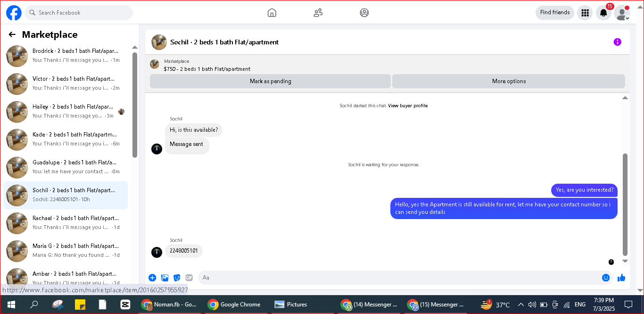Click message pane scrollbar up arrow
Screen dimensions: 644x314
(625, 98)
